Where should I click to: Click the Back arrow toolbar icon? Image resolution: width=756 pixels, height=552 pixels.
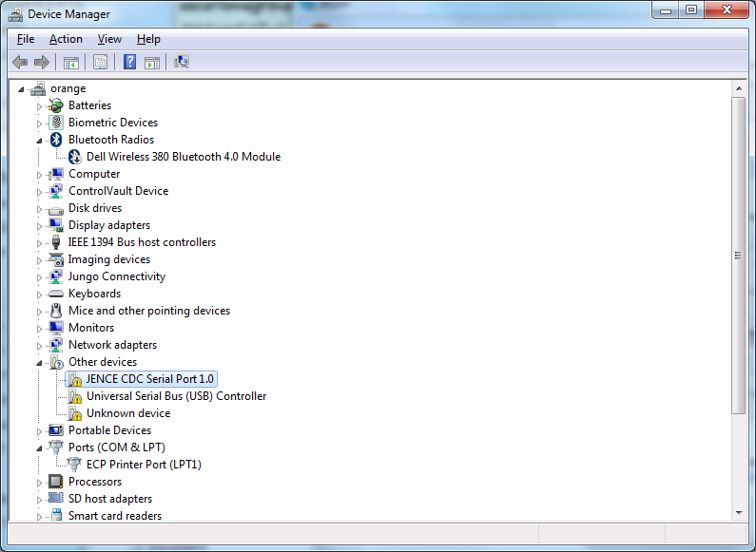(20, 62)
